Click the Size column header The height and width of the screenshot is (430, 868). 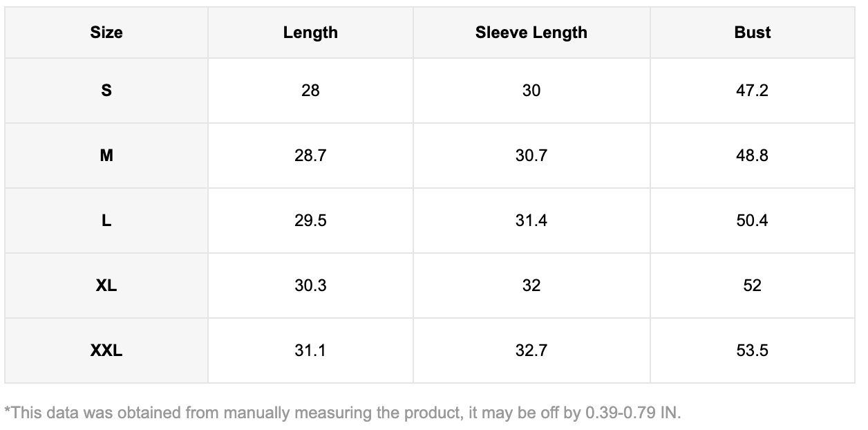[x=106, y=32]
